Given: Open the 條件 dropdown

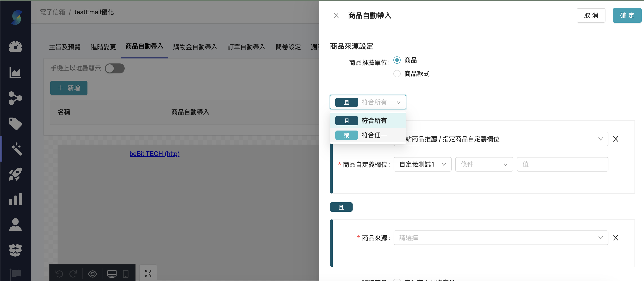Looking at the screenshot, I should click(484, 164).
